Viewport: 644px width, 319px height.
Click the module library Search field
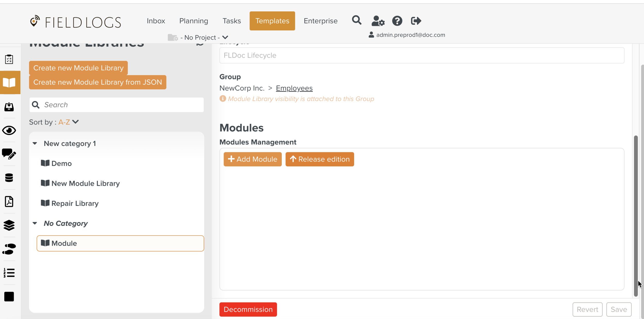(x=121, y=105)
